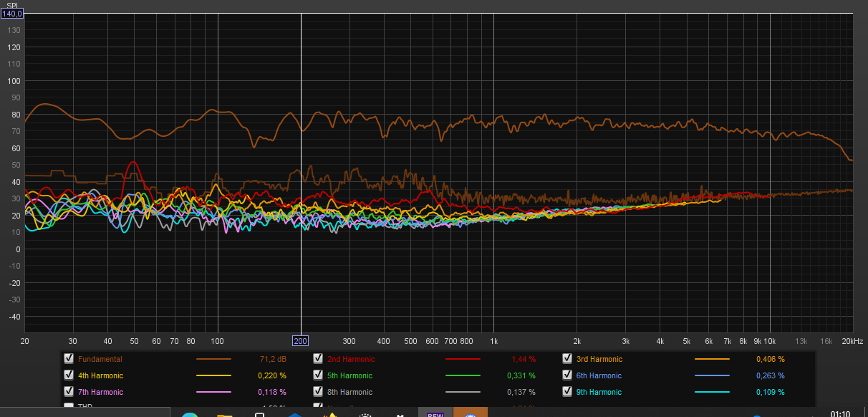Click the 140,0 SPL axis limit field
The height and width of the screenshot is (417, 868).
(12, 14)
